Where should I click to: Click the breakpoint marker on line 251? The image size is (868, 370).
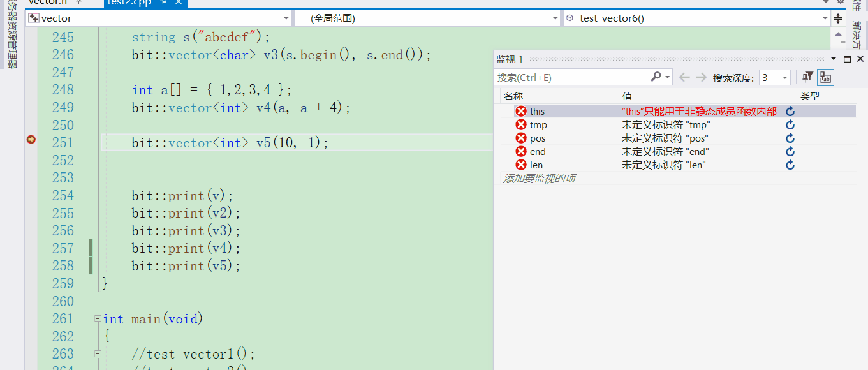tap(31, 140)
